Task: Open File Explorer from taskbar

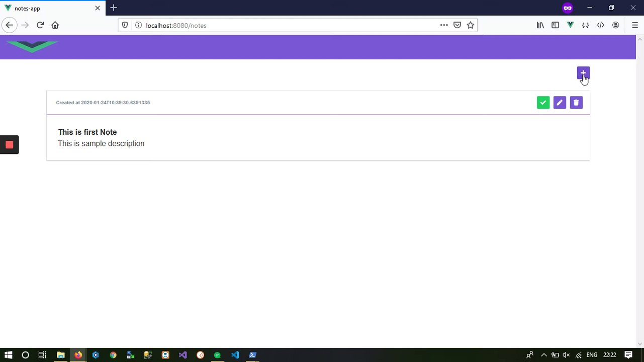Action: tap(60, 355)
